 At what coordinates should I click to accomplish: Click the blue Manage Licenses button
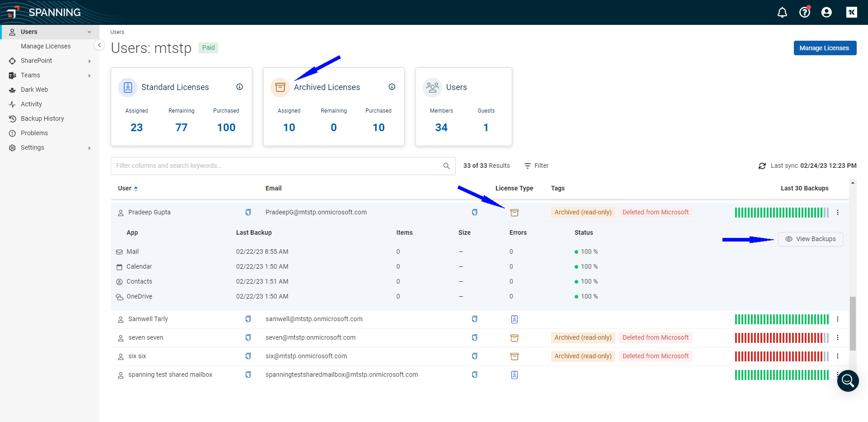825,48
